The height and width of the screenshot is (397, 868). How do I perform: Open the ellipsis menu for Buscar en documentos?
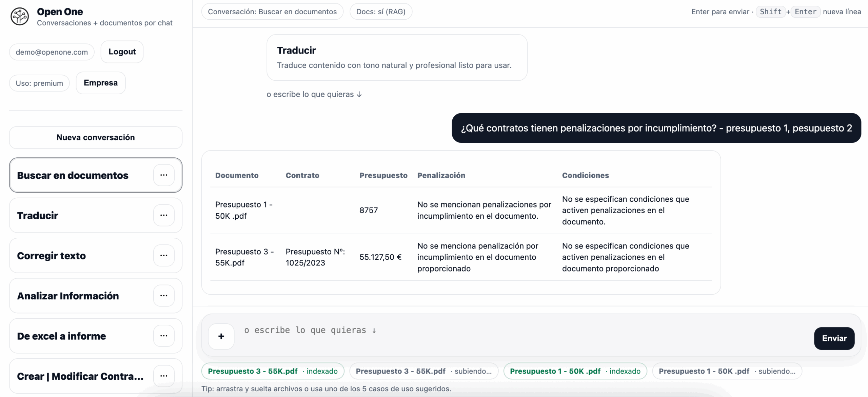(164, 175)
